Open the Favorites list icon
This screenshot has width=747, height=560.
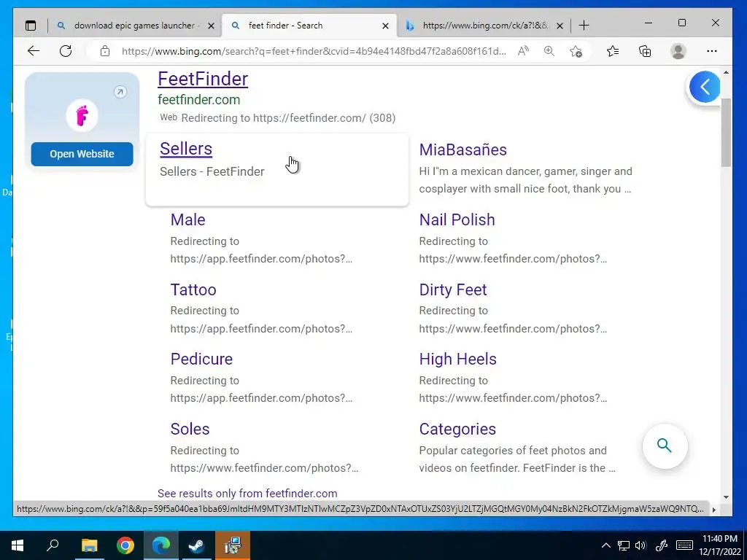[x=613, y=51]
